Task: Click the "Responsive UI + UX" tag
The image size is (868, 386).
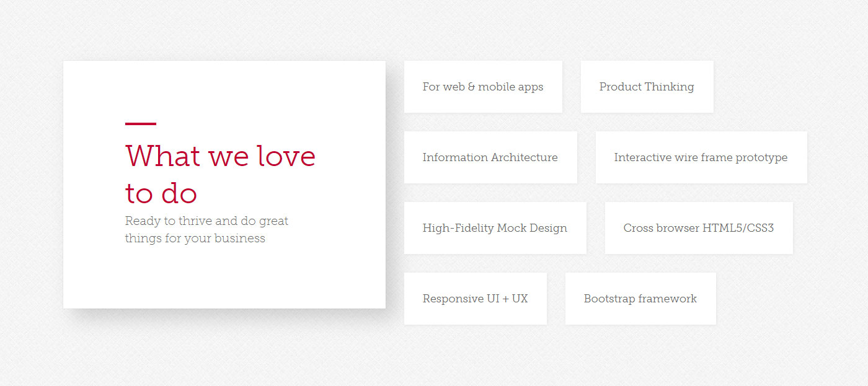Action: coord(475,299)
